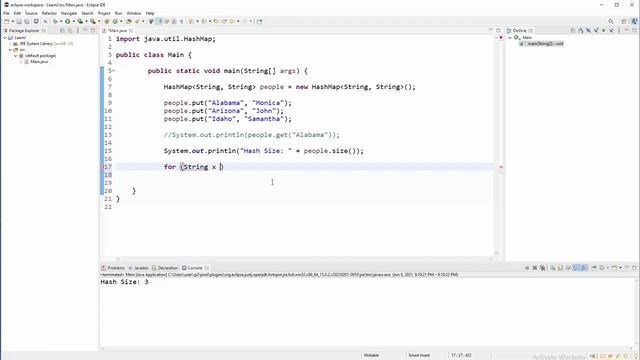Toggle Show Console on standard output
Screen dimensions: 640x360
click(x=576, y=268)
